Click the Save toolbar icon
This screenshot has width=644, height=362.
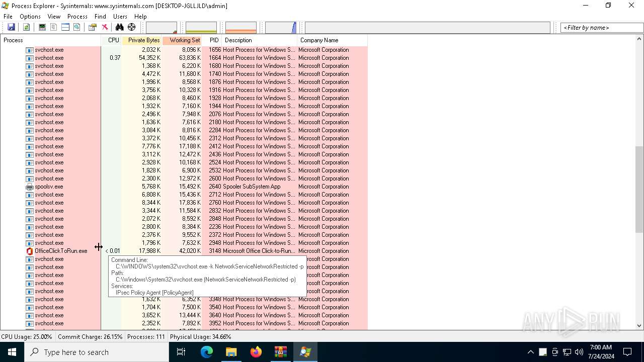click(x=11, y=27)
